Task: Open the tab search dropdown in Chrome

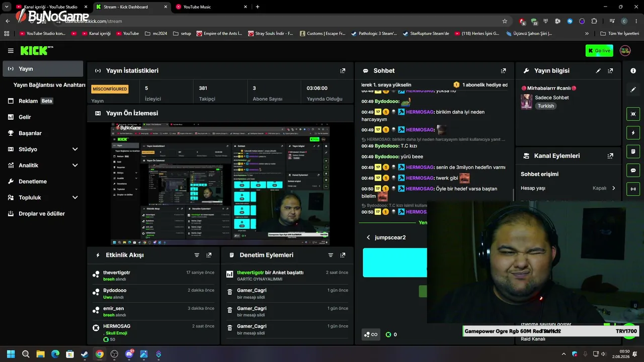Action: [7, 7]
